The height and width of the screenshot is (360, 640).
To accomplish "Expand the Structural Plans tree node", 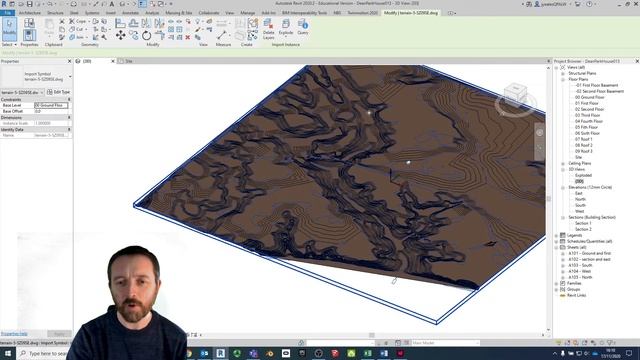I will click(563, 73).
